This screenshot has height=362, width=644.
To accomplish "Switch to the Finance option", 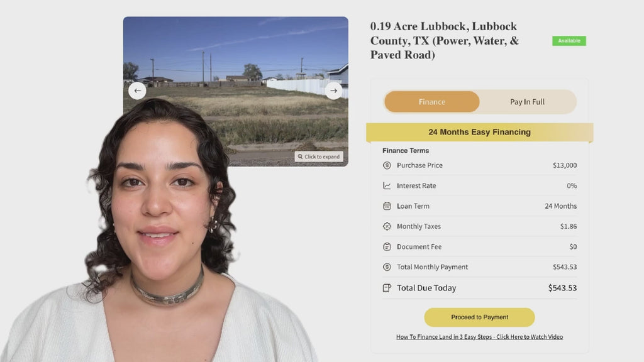I will [431, 102].
